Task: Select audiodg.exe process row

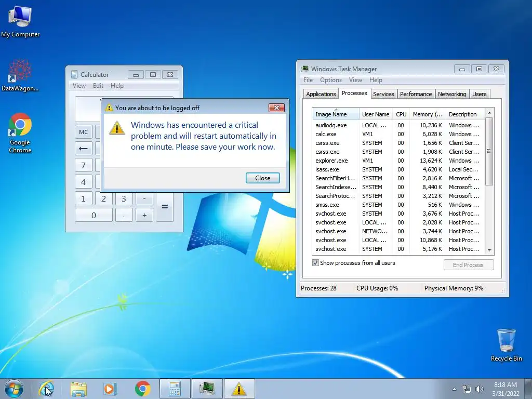Action: (x=398, y=125)
